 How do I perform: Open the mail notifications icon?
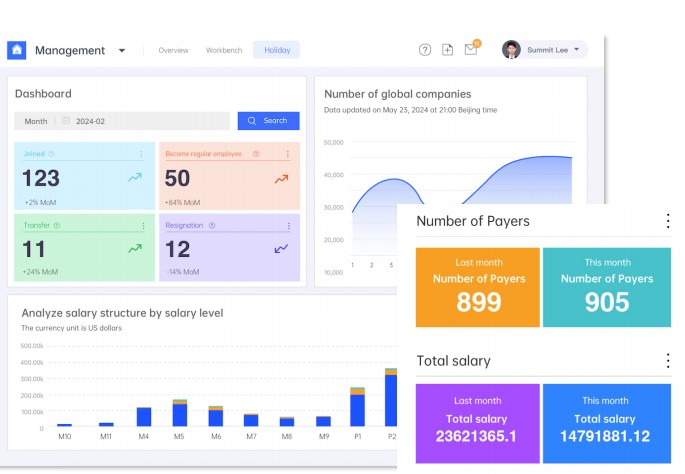coord(471,50)
